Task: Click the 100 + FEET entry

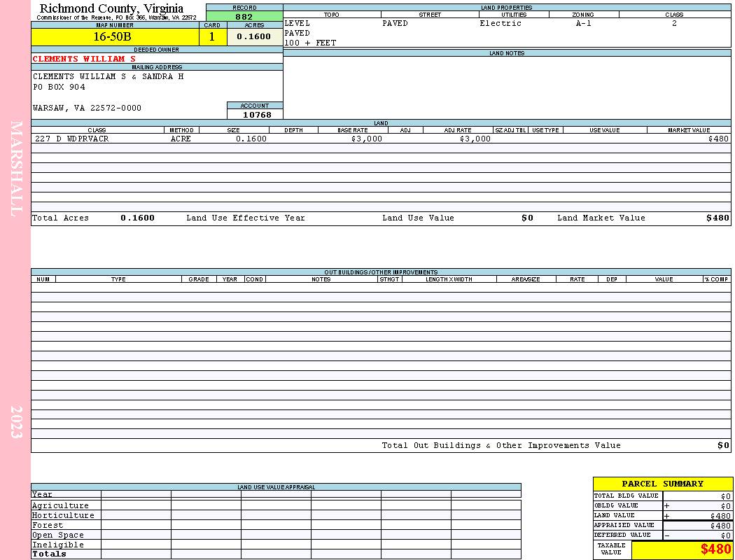Action: 310,43
